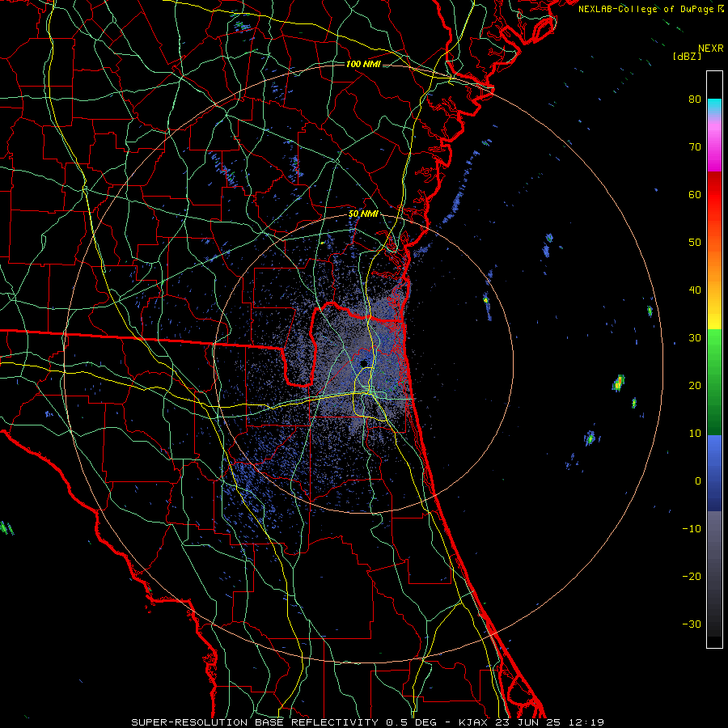Click the -20 dBZ scale value
728x728 pixels.
692,577
